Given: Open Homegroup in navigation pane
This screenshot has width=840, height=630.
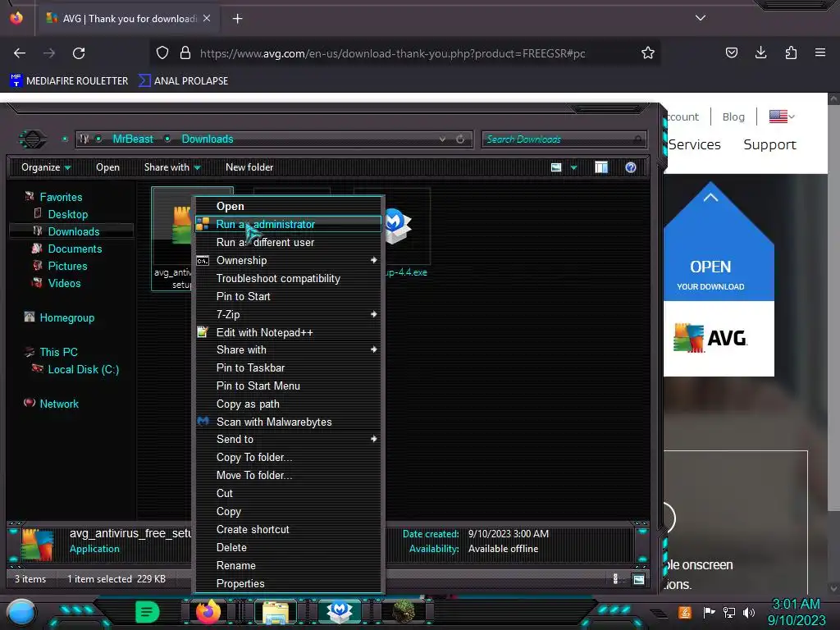Looking at the screenshot, I should [x=66, y=317].
